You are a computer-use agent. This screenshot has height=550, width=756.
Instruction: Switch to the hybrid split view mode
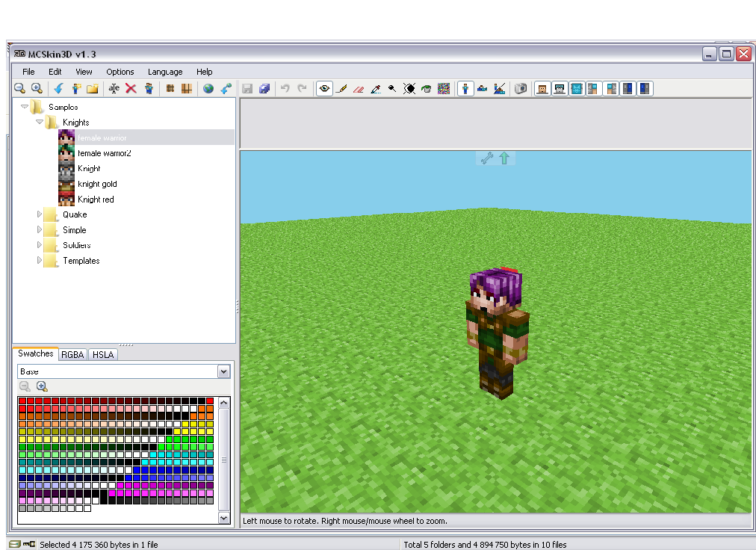[500, 88]
